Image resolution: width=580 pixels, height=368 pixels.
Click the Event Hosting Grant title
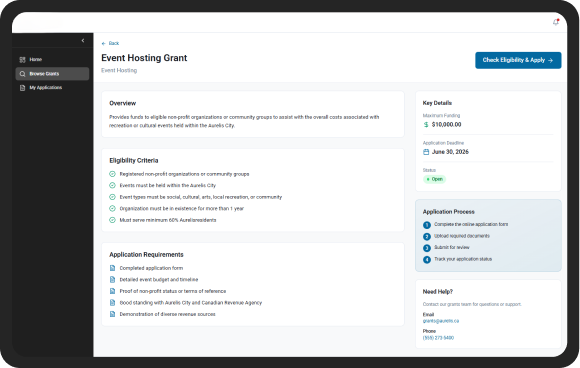click(x=144, y=58)
